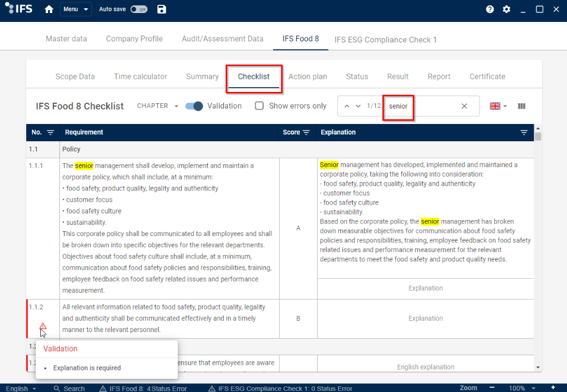This screenshot has width=567, height=392.
Task: Click the 1.1.1 requirement number cell
Action: point(43,228)
